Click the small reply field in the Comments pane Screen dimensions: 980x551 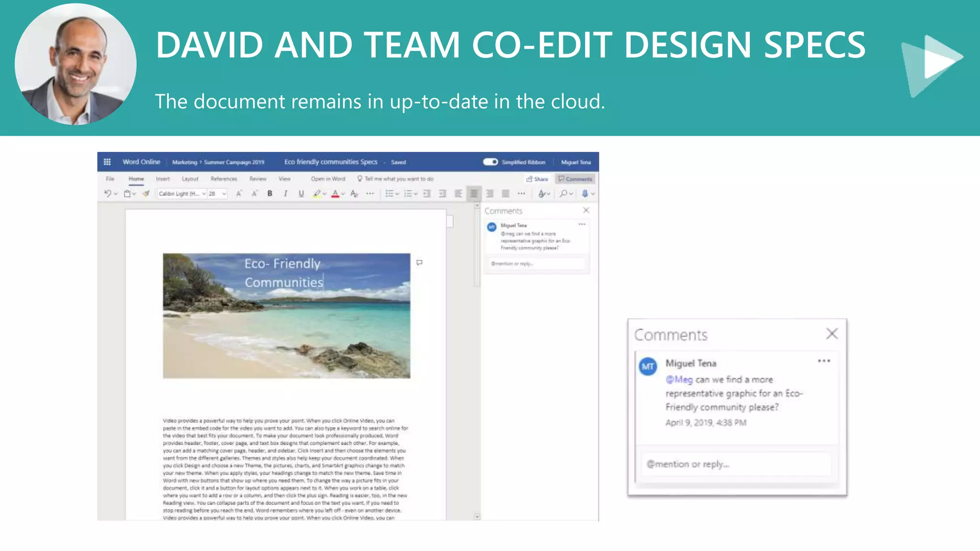(537, 264)
